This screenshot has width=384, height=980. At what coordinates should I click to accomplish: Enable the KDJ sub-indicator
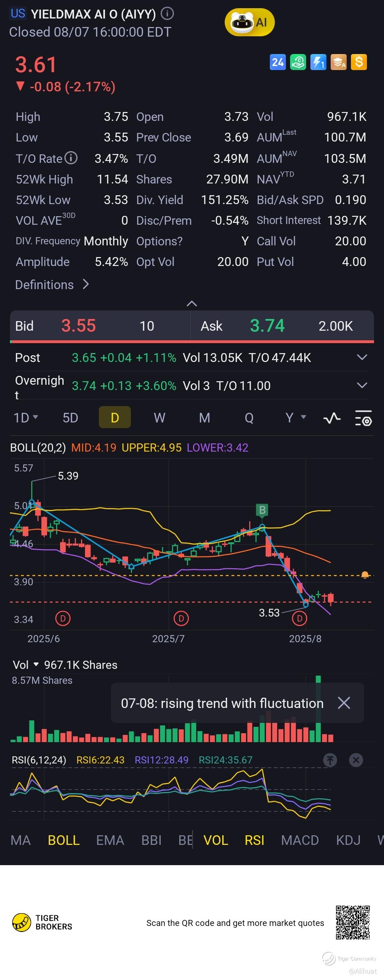click(x=348, y=840)
